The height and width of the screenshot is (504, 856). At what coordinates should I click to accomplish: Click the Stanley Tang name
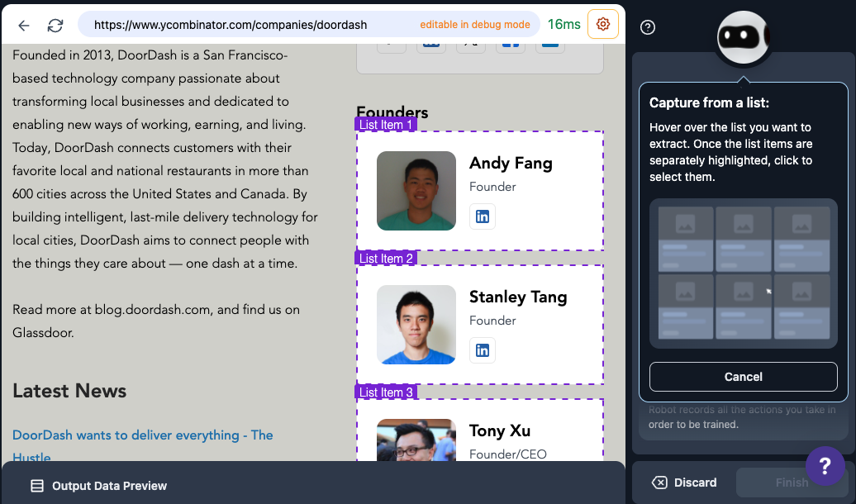point(518,297)
